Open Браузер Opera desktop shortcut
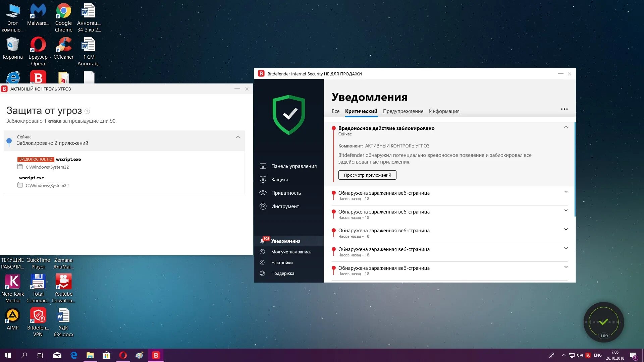Screen dimensions: 644x362 38,51
